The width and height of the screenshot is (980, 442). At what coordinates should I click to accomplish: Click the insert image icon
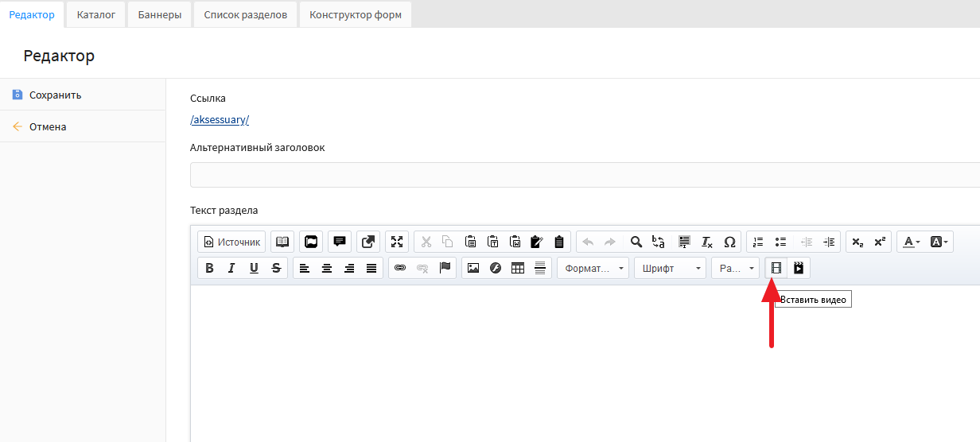tap(473, 269)
